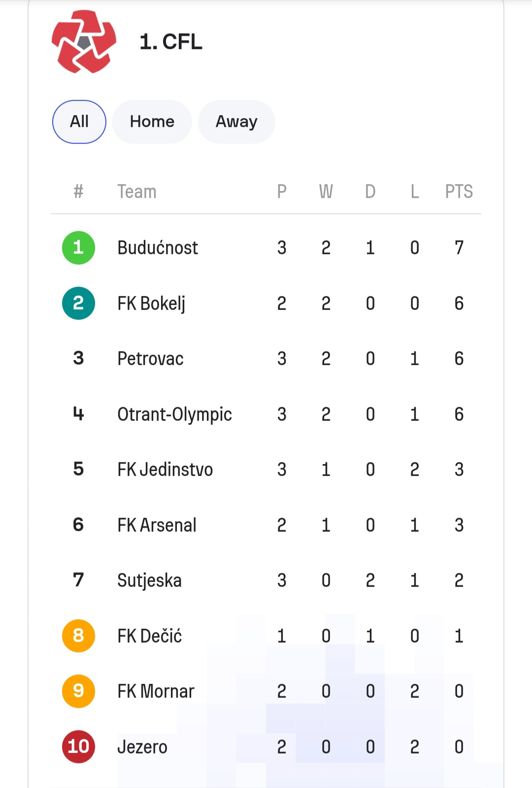The height and width of the screenshot is (788, 532).
Task: Select the teal rank 2 badge
Action: pyautogui.click(x=78, y=303)
